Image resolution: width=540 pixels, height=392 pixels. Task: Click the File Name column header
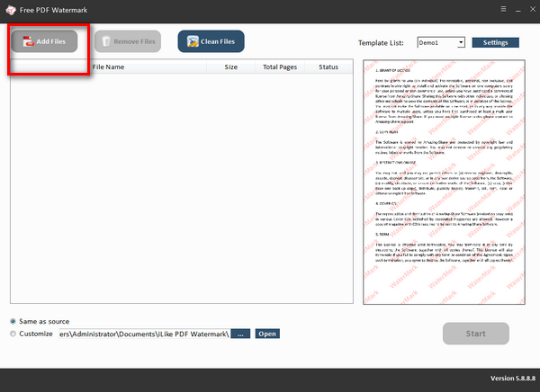[x=108, y=67]
